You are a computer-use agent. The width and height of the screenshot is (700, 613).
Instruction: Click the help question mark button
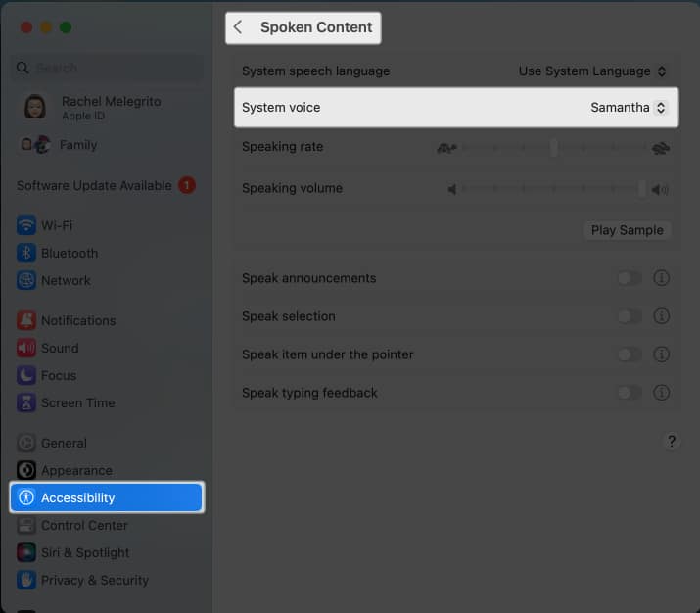[671, 441]
